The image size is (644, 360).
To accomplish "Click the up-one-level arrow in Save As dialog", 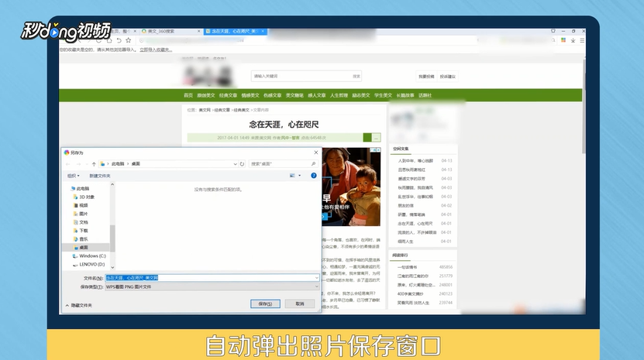I will (x=94, y=164).
